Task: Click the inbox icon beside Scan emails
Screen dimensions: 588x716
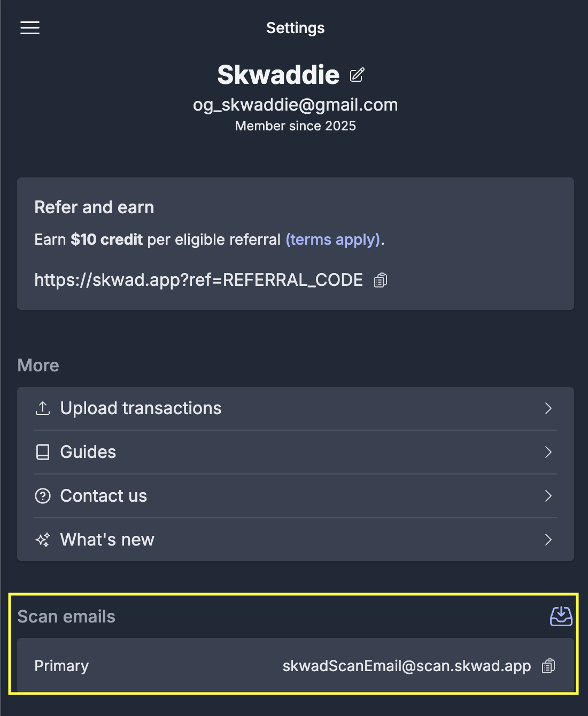Action: (x=561, y=616)
